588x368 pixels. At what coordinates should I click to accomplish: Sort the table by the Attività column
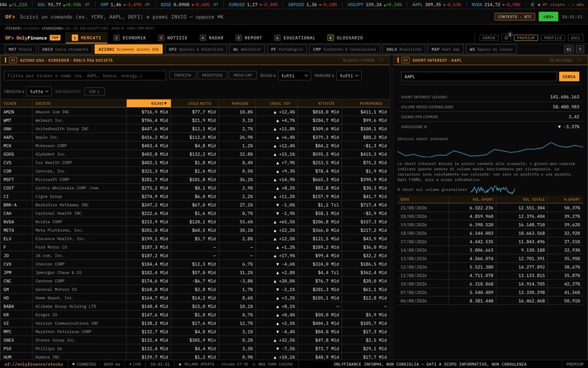click(320, 103)
